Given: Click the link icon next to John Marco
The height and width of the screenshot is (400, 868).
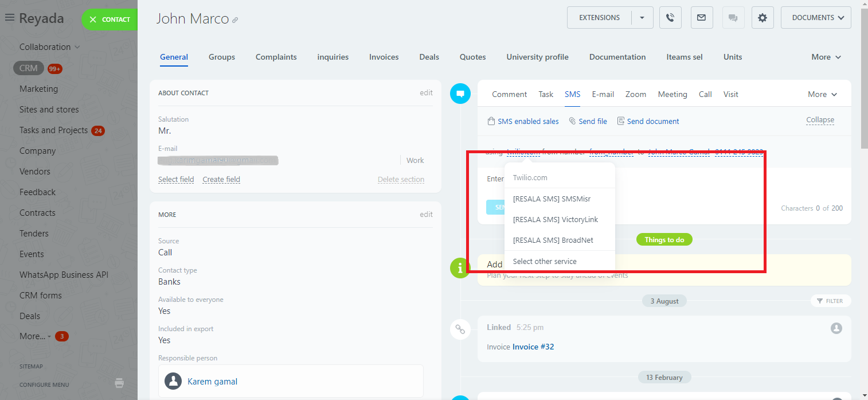Looking at the screenshot, I should click(x=235, y=20).
